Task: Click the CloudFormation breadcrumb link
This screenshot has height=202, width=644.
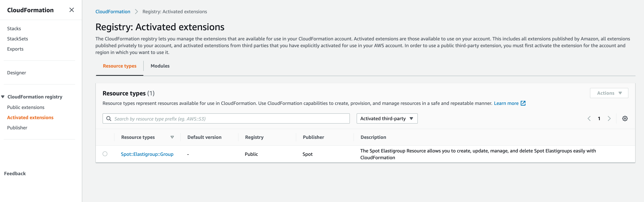Action: pyautogui.click(x=113, y=12)
